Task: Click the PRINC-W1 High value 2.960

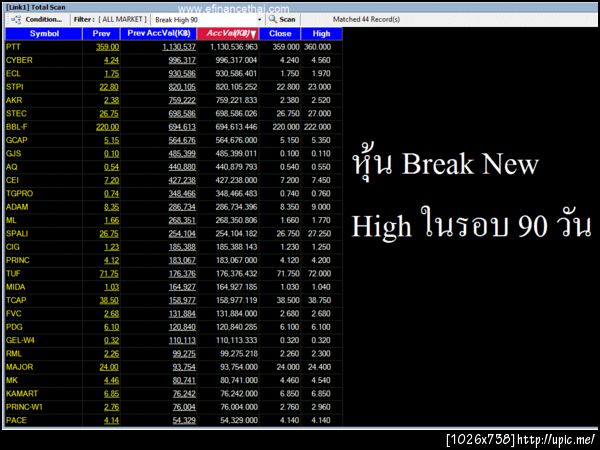Action: pyautogui.click(x=321, y=407)
